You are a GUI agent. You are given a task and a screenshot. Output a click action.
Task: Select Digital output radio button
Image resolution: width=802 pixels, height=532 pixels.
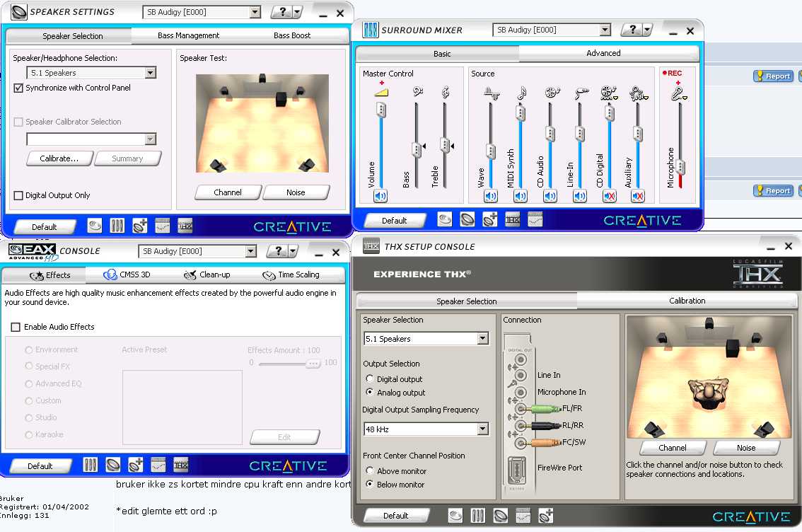pyautogui.click(x=369, y=378)
